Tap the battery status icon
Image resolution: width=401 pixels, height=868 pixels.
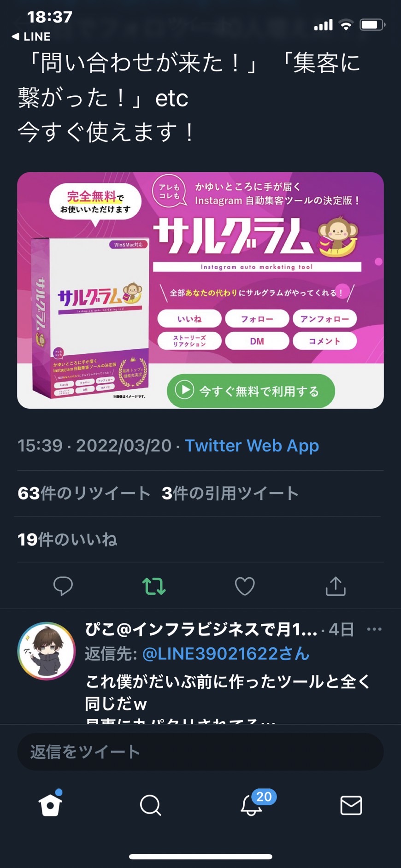click(x=372, y=24)
